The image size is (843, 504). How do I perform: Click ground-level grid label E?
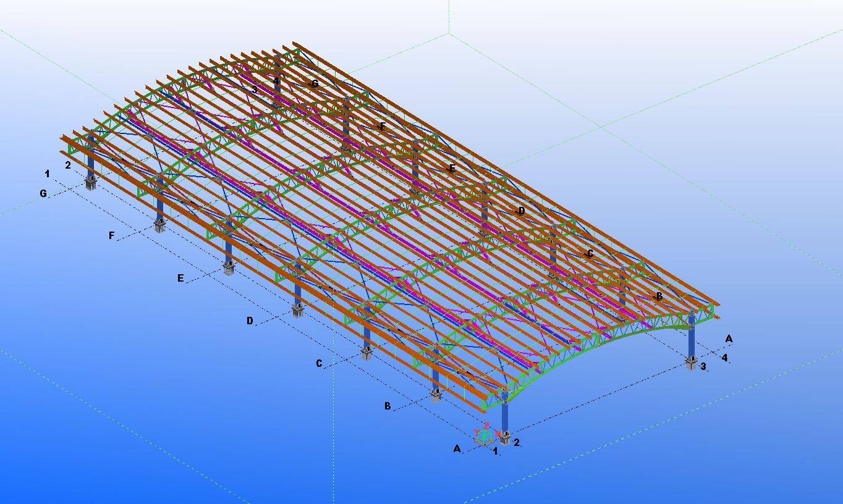(180, 279)
